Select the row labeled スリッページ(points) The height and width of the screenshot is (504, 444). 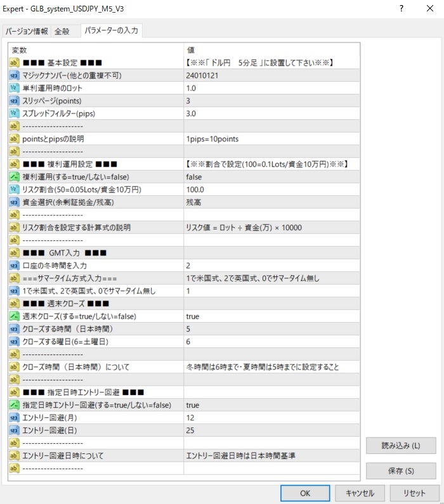coord(184,101)
